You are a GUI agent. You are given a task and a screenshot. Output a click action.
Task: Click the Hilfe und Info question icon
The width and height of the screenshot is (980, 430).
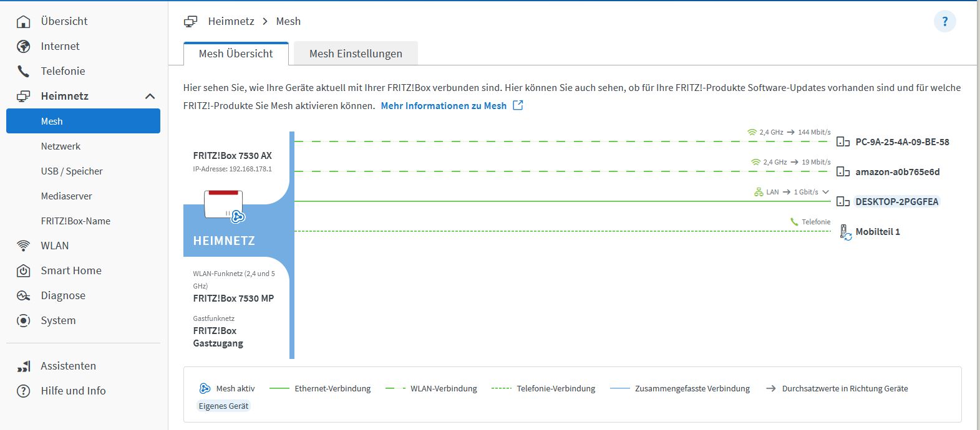[x=23, y=391]
